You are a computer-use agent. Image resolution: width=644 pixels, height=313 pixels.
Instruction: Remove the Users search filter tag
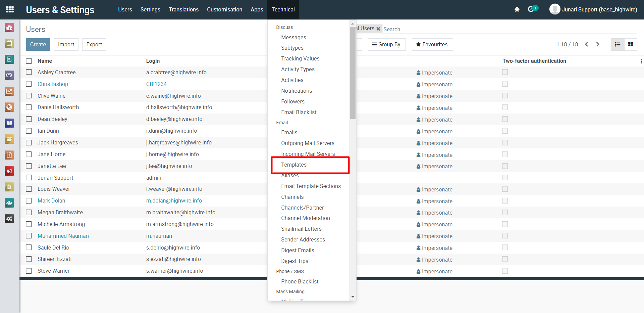tap(378, 29)
